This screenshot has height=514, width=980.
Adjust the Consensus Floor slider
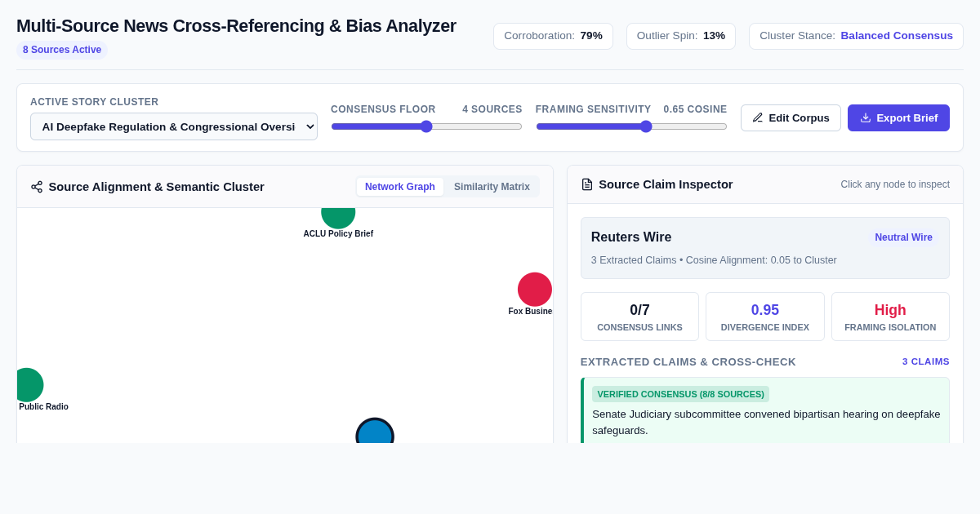tap(426, 126)
